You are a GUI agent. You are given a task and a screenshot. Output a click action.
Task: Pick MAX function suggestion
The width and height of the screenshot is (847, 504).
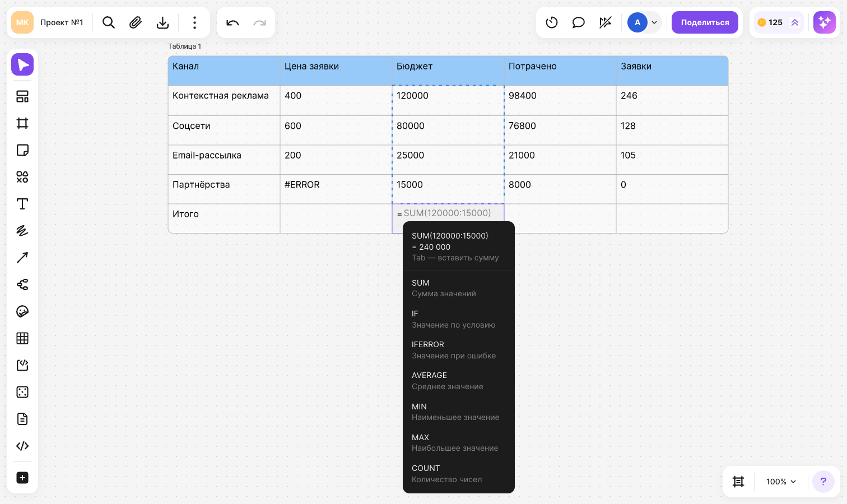[x=459, y=442]
